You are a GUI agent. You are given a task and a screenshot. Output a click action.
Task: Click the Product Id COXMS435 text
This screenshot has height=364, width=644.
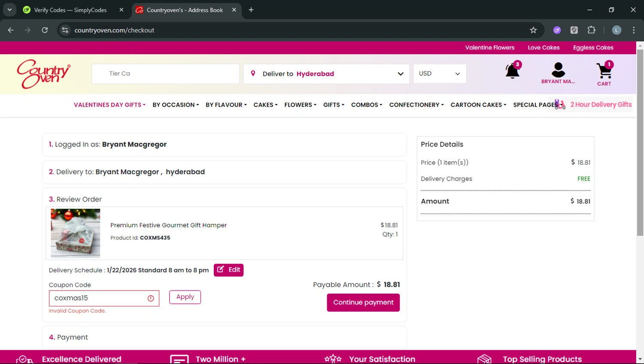[x=140, y=238]
